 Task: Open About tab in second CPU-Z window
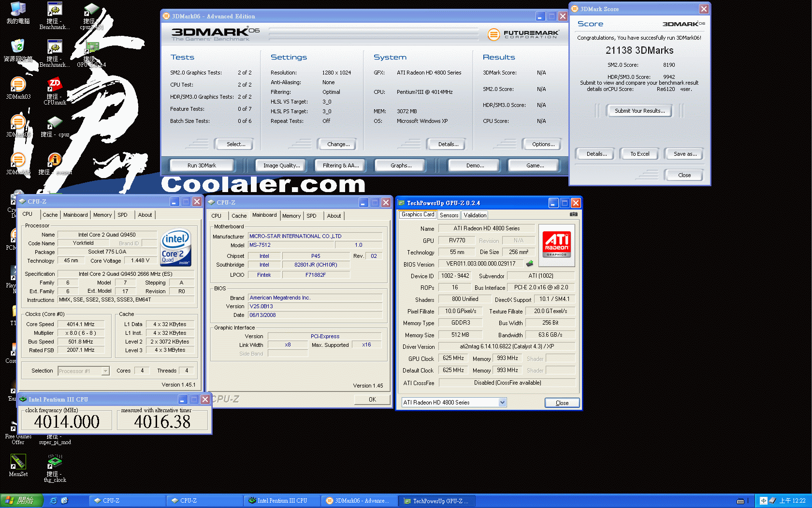333,216
